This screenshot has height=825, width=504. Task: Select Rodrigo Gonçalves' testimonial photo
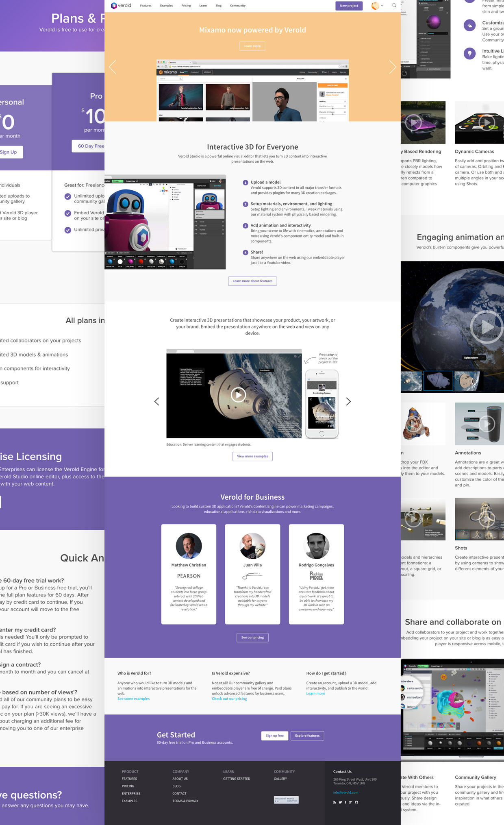tap(316, 546)
